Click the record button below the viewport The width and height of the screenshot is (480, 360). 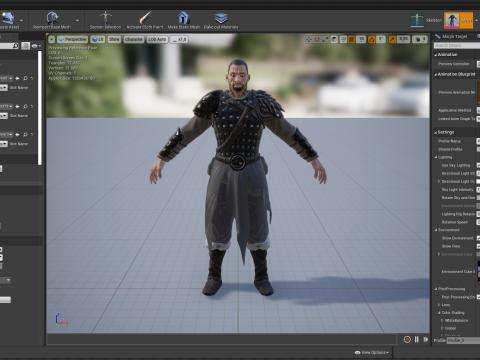pyautogui.click(x=407, y=339)
